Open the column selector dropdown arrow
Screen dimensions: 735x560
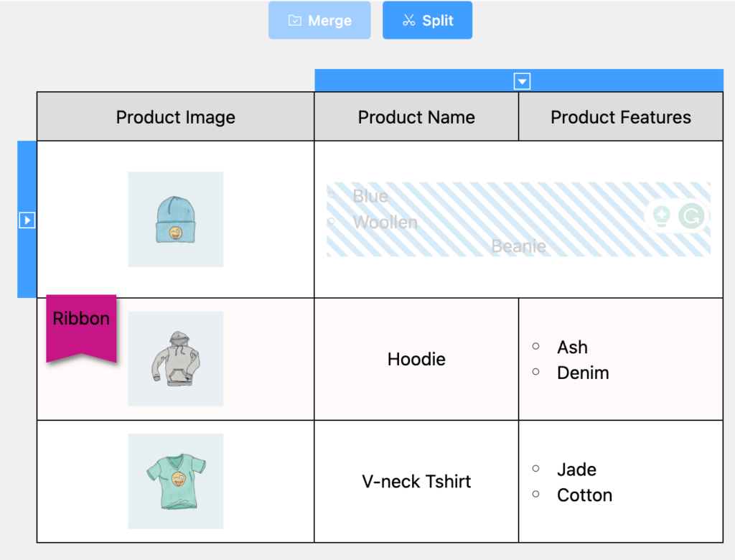pyautogui.click(x=522, y=81)
